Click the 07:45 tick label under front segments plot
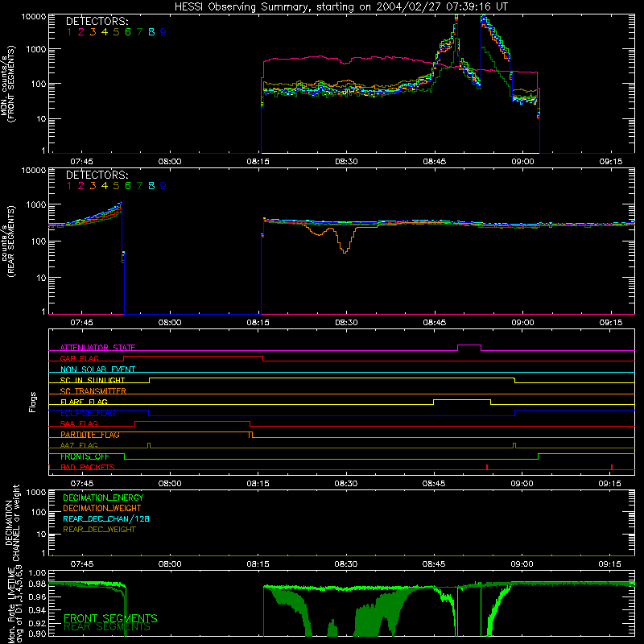This screenshot has width=644, height=644. 82,162
